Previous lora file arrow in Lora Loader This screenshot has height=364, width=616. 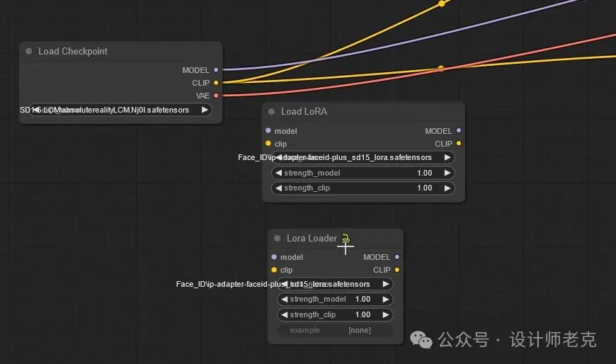285,284
